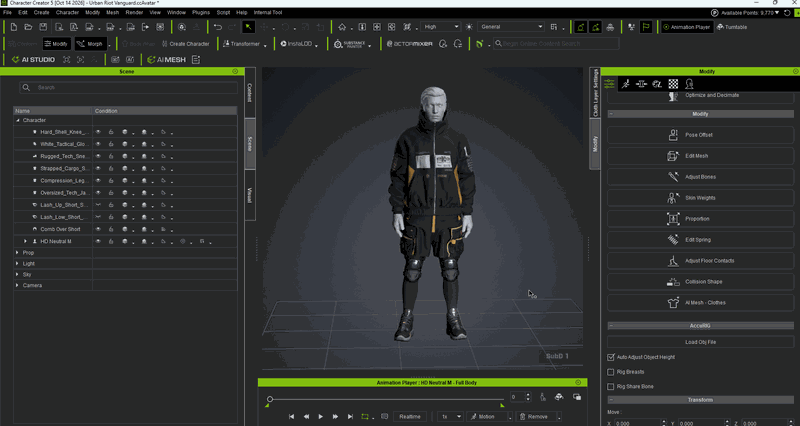Open the Skin Weights tool
The height and width of the screenshot is (426, 800).
click(701, 197)
